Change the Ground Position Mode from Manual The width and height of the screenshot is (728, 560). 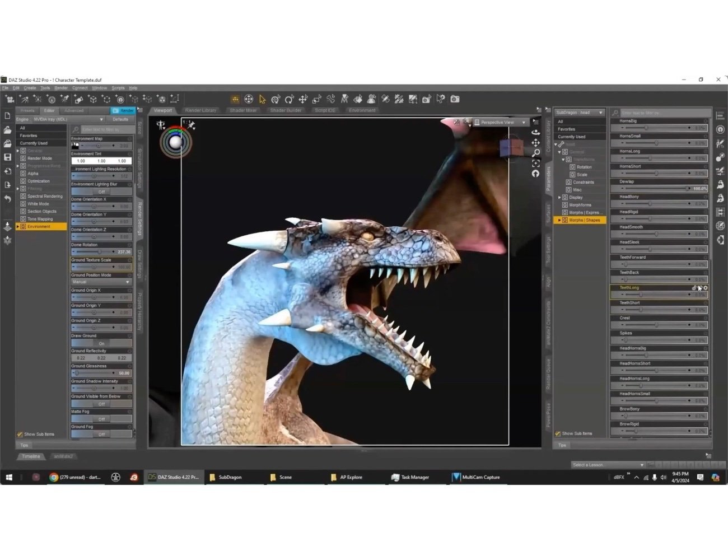tap(101, 282)
